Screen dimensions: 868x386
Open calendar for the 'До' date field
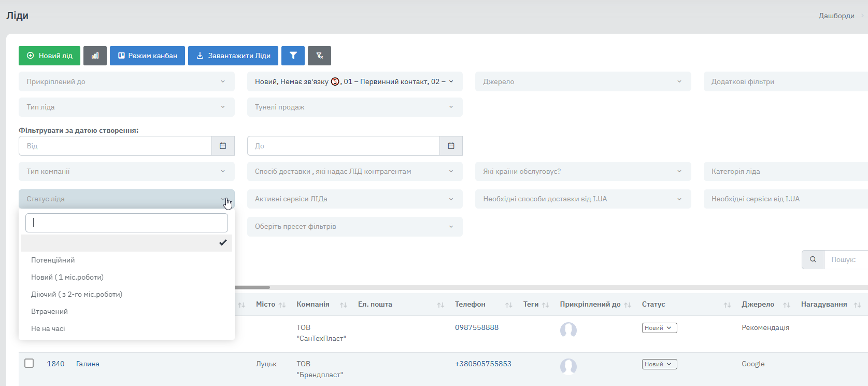tap(451, 146)
